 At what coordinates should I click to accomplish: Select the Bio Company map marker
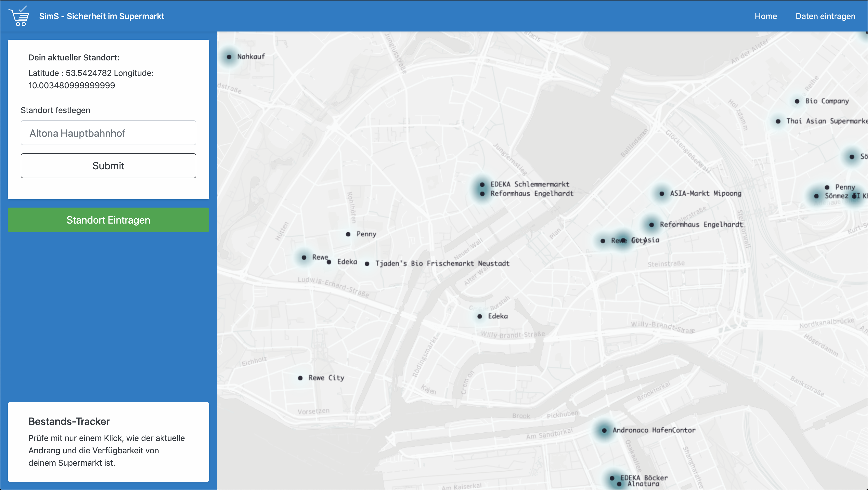click(797, 101)
